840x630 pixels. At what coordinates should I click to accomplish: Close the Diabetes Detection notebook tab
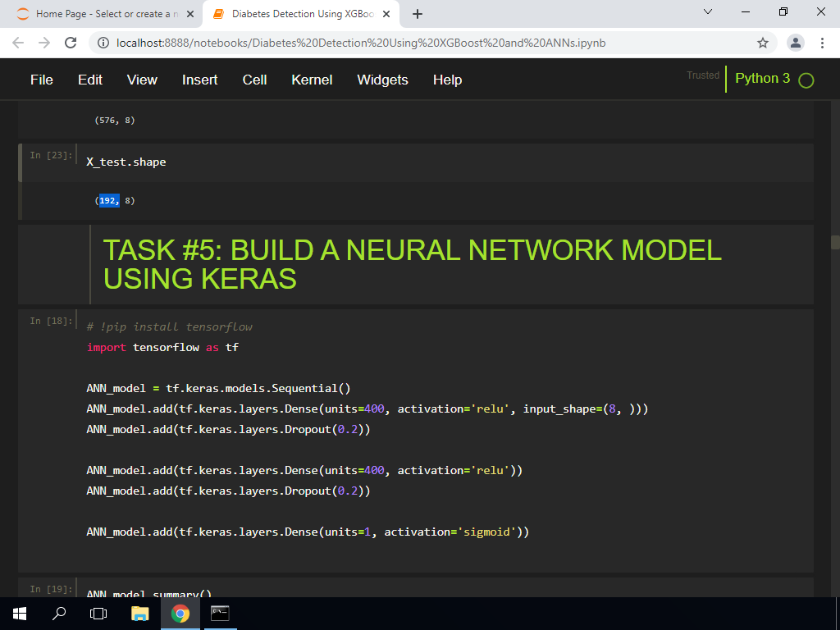[387, 14]
